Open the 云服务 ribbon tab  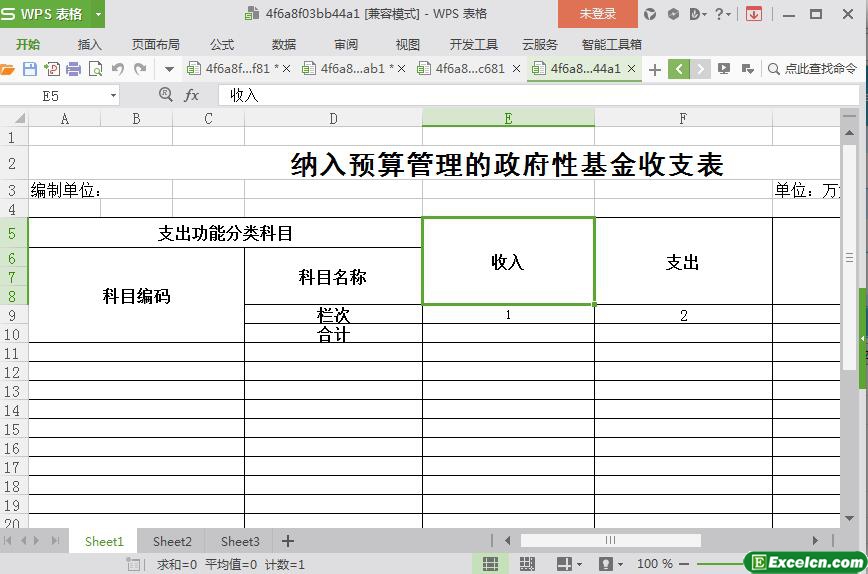540,44
